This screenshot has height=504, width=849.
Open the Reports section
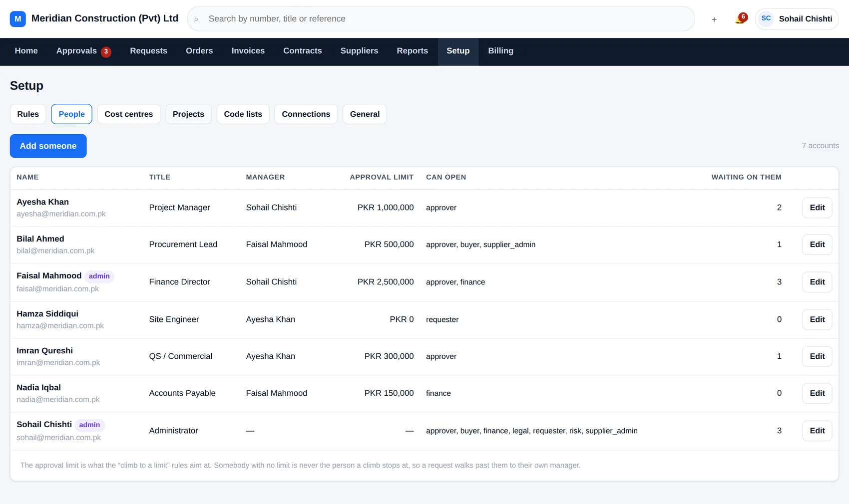click(413, 51)
